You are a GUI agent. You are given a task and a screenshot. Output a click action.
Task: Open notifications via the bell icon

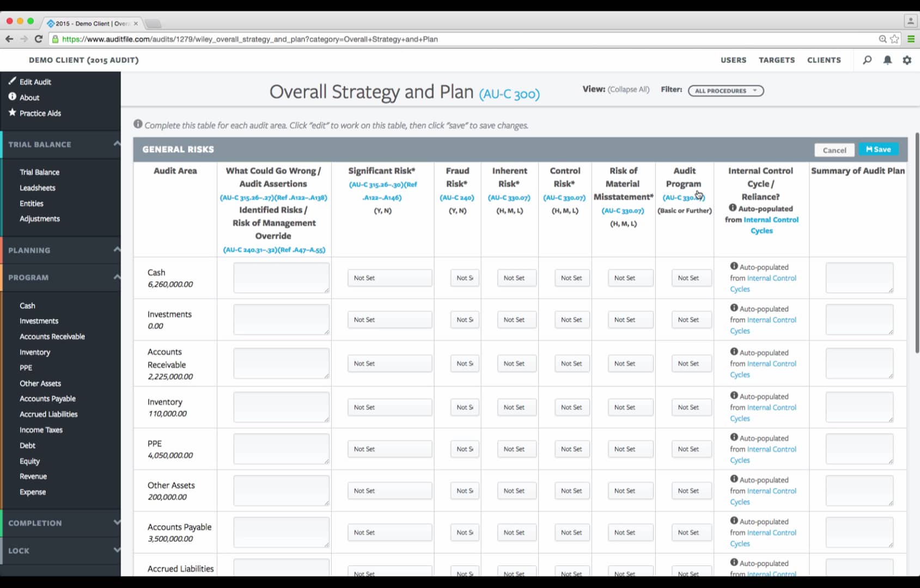[x=887, y=60]
